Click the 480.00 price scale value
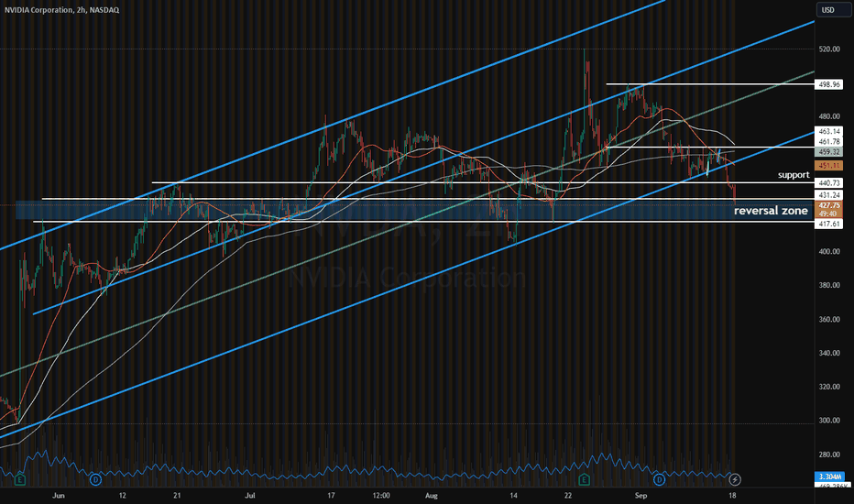The height and width of the screenshot is (504, 854). click(x=829, y=116)
